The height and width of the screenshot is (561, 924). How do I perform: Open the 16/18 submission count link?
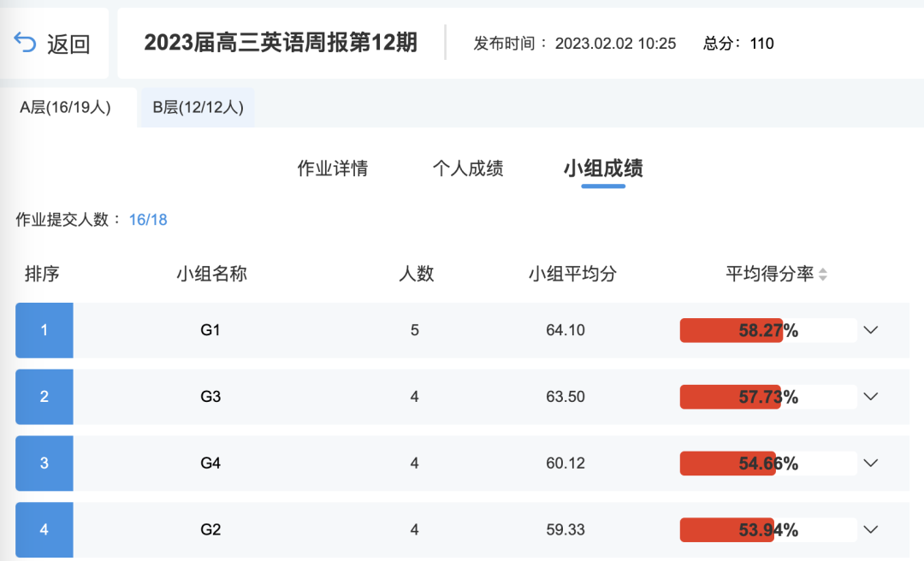click(x=148, y=220)
